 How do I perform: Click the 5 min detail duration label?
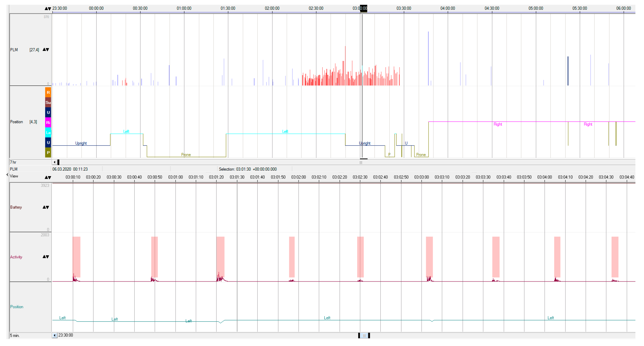tap(15, 335)
